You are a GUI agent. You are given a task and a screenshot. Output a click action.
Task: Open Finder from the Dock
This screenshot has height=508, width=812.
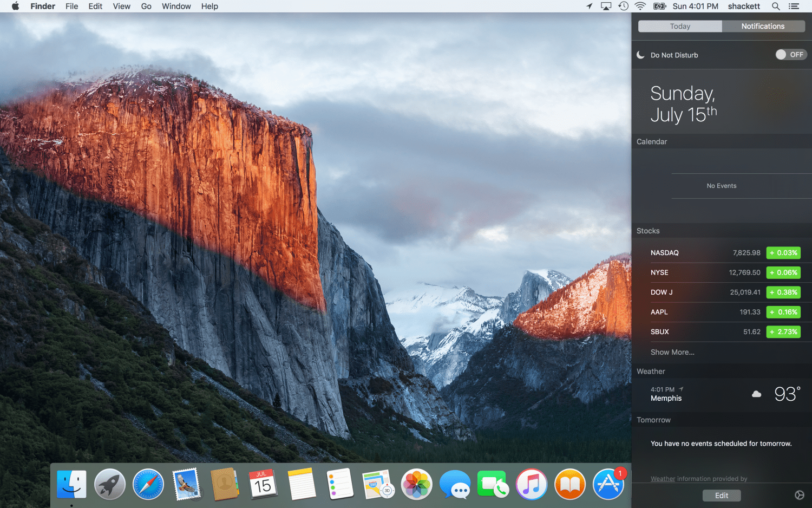(71, 484)
